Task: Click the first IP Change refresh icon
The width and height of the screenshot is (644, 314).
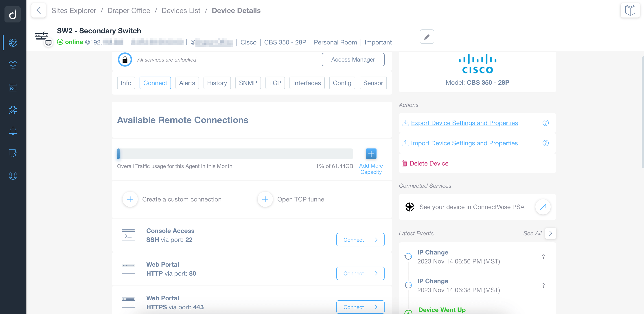Action: [408, 257]
